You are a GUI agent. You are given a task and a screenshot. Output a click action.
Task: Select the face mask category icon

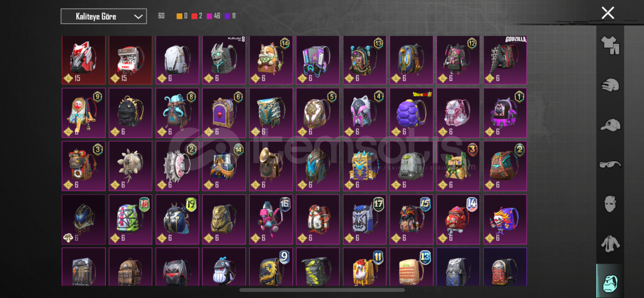tap(610, 204)
